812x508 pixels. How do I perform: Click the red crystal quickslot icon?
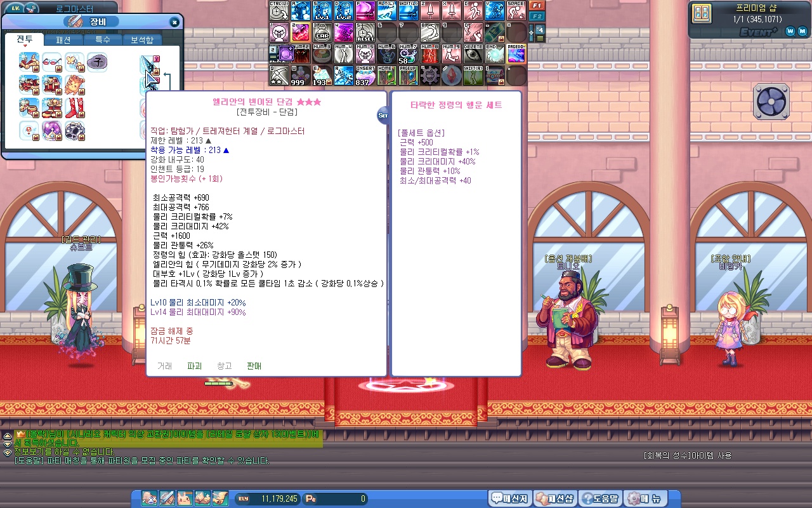click(x=451, y=76)
